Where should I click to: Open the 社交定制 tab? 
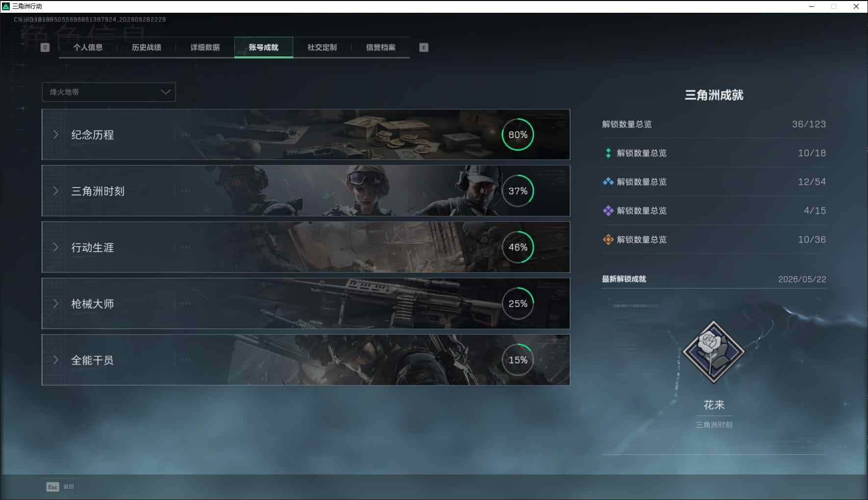click(322, 48)
